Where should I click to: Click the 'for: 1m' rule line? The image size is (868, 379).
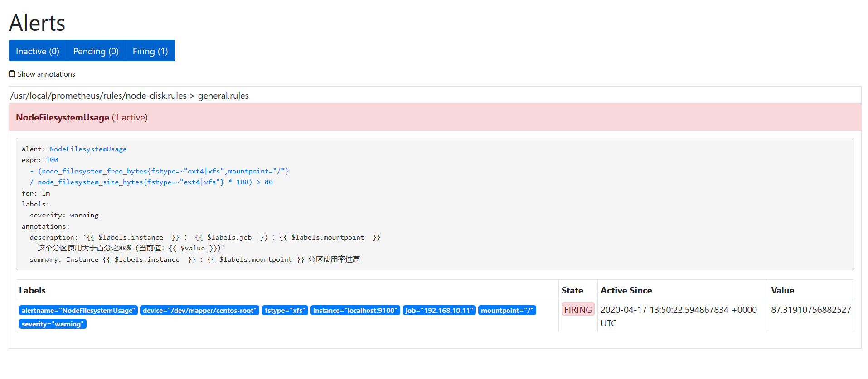coord(36,193)
